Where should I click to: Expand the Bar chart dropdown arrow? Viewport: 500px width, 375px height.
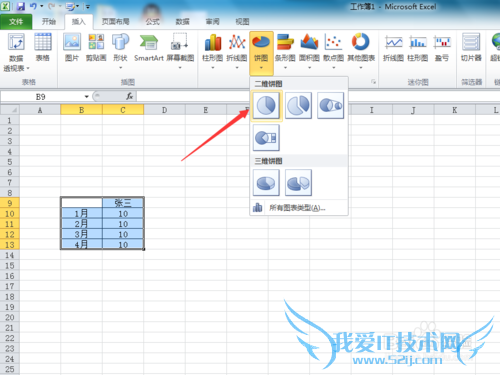coord(285,68)
